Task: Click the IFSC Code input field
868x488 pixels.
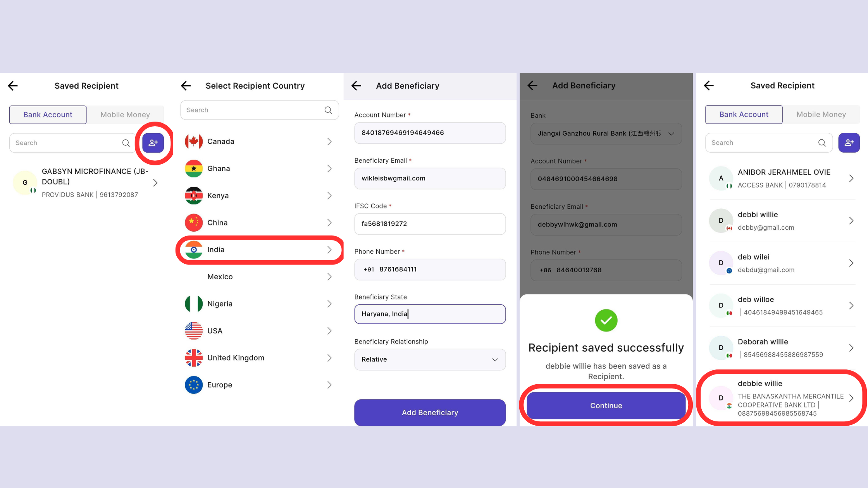Action: 430,224
